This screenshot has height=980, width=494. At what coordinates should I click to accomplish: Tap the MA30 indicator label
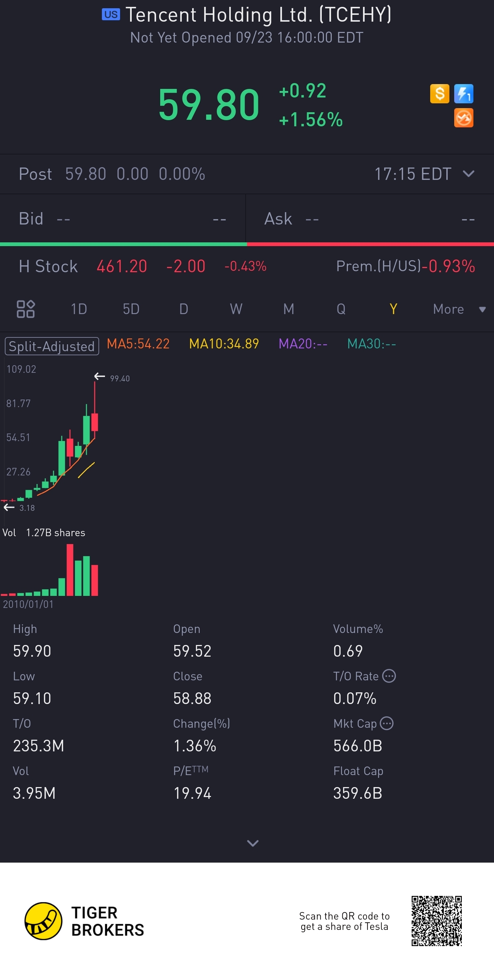tap(372, 344)
